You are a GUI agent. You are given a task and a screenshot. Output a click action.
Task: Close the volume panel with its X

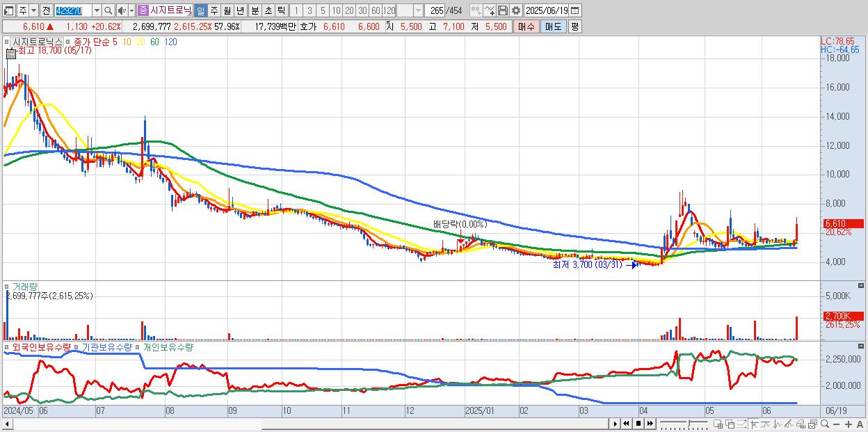coord(862,286)
